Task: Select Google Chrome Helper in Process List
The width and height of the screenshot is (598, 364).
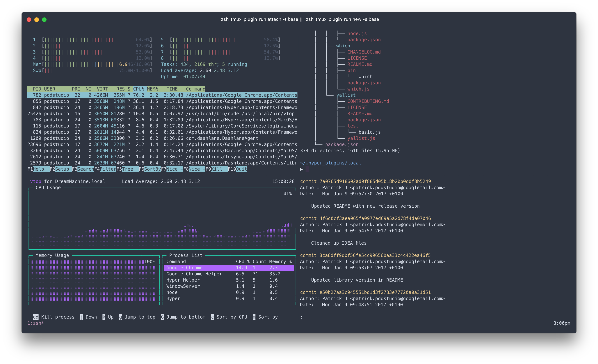Action: pyautogui.click(x=194, y=274)
